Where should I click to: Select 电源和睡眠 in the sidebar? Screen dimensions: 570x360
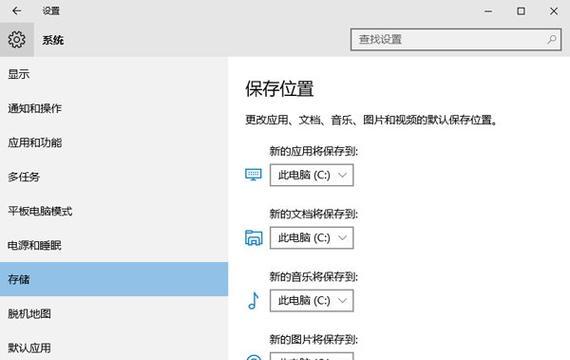pyautogui.click(x=114, y=245)
